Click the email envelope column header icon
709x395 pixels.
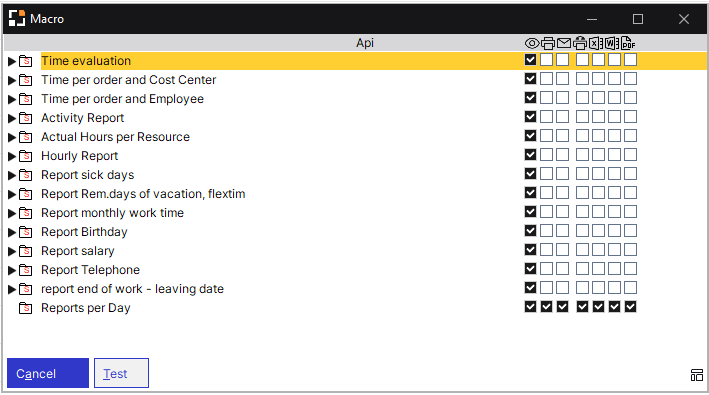tap(564, 43)
